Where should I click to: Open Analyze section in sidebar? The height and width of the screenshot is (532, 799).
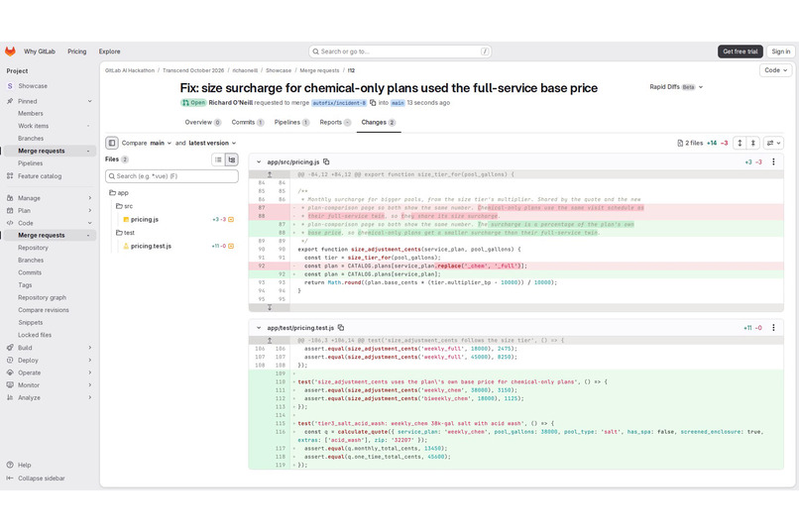49,397
